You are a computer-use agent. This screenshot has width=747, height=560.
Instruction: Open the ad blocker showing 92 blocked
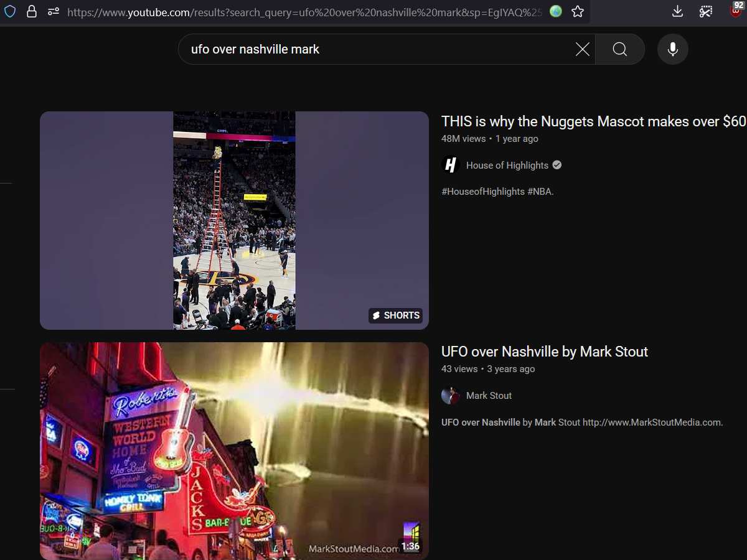(x=735, y=11)
